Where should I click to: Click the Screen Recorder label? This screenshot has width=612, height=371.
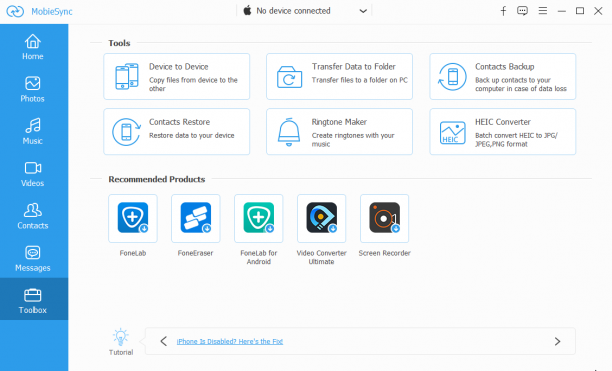click(x=384, y=253)
